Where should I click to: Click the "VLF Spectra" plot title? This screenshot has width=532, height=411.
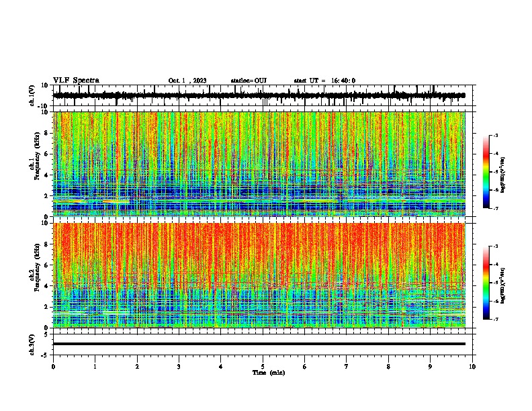pyautogui.click(x=76, y=81)
